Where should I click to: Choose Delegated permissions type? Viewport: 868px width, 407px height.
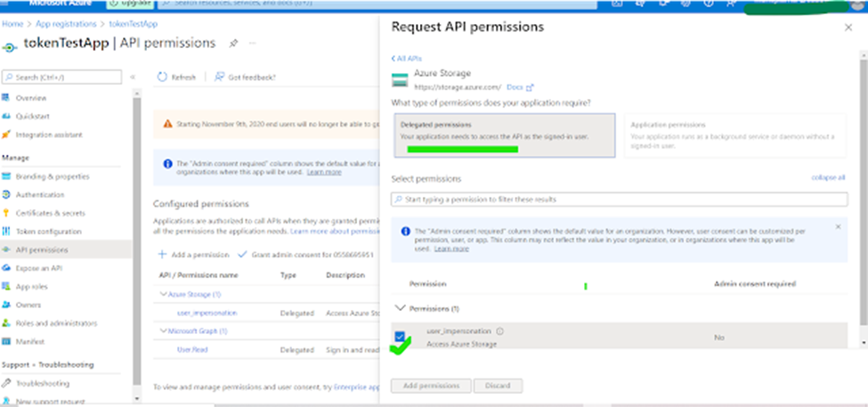(504, 135)
